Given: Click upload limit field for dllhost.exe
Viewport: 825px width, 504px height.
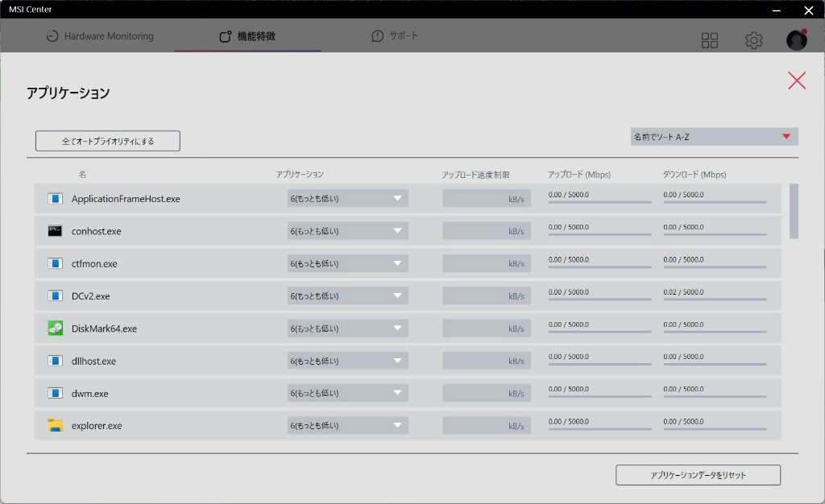Looking at the screenshot, I should tap(487, 361).
